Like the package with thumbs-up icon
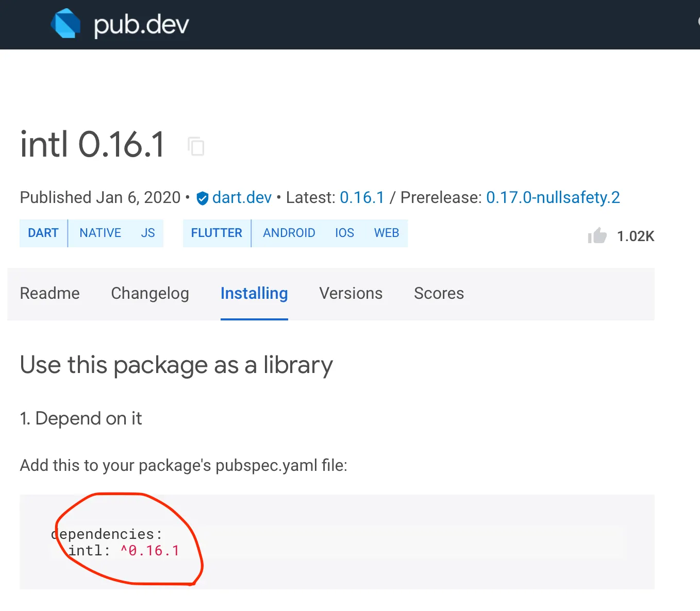Image resolution: width=700 pixels, height=611 pixels. click(597, 235)
